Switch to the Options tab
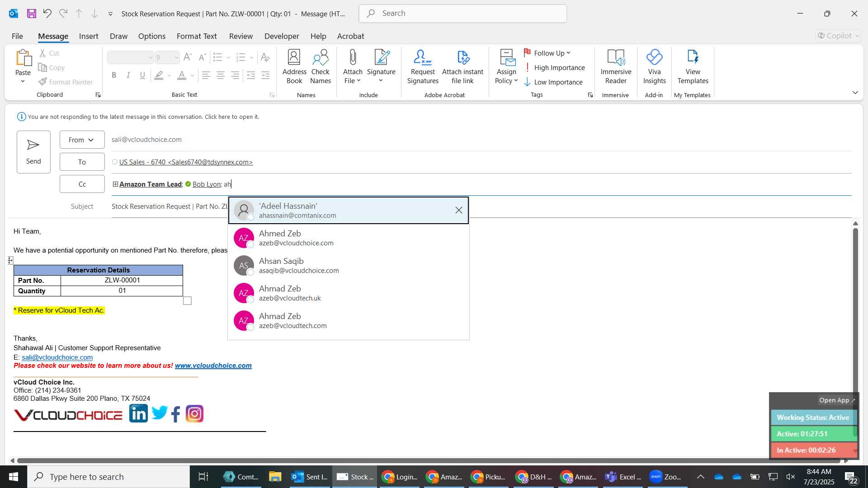 pyautogui.click(x=152, y=36)
